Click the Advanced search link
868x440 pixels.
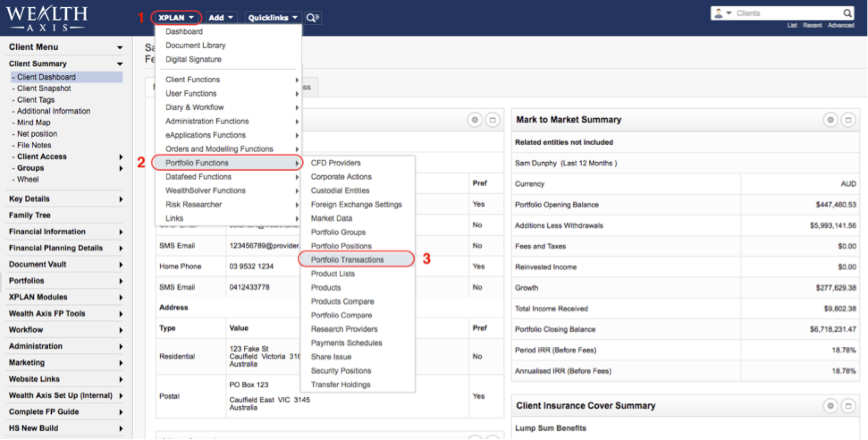click(841, 25)
